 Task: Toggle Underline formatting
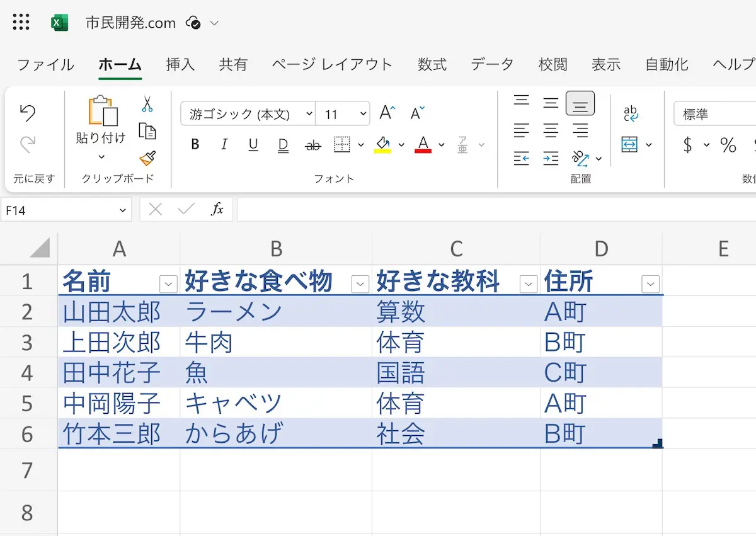[x=253, y=145]
